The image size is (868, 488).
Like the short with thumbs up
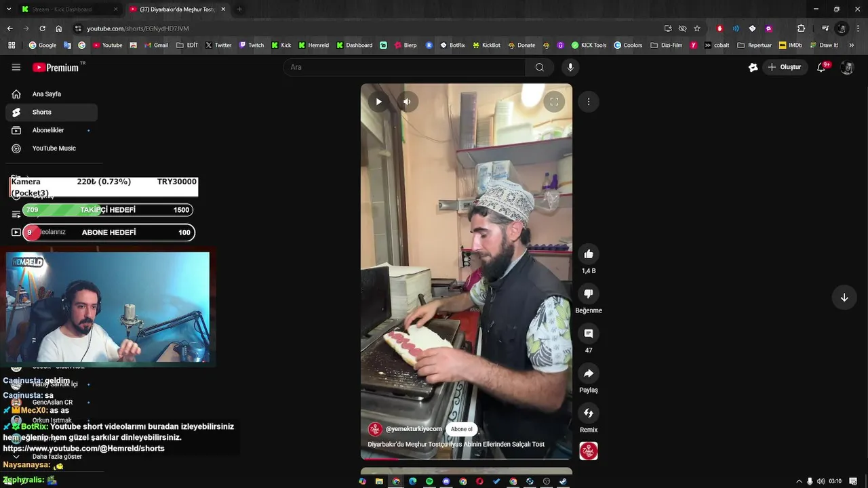589,254
